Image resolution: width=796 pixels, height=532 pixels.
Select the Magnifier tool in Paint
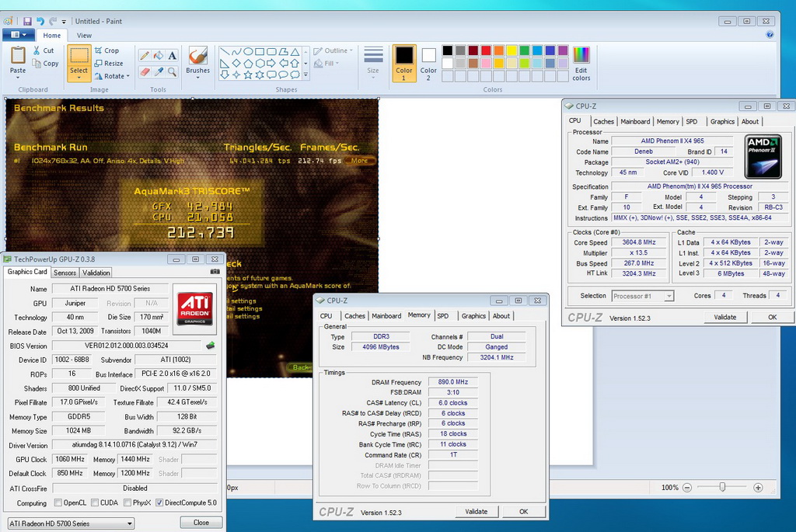click(173, 72)
